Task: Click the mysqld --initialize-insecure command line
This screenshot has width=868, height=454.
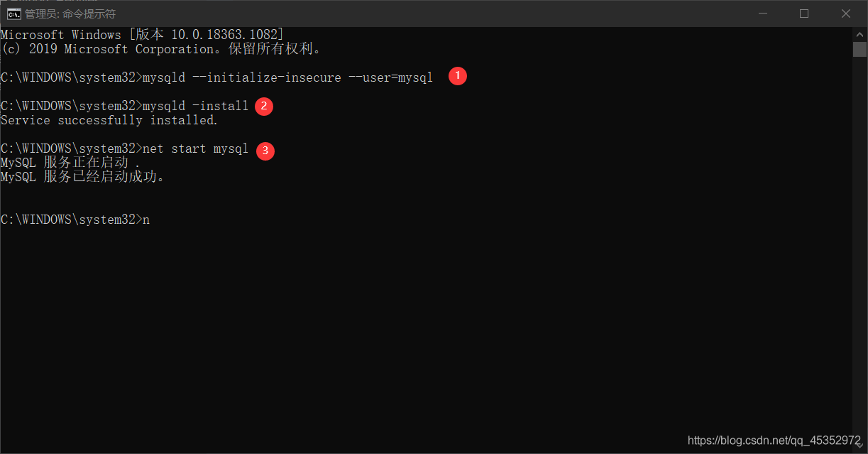Action: coord(216,77)
